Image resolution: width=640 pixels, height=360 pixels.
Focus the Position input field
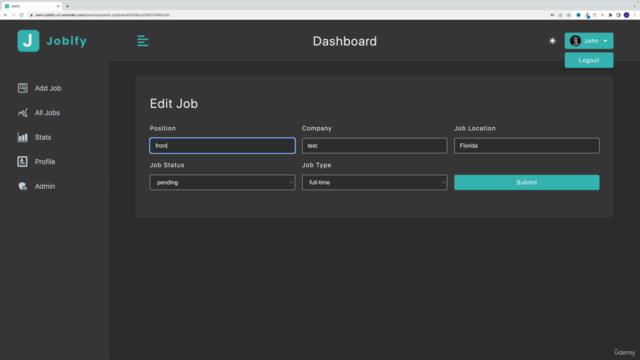click(222, 146)
